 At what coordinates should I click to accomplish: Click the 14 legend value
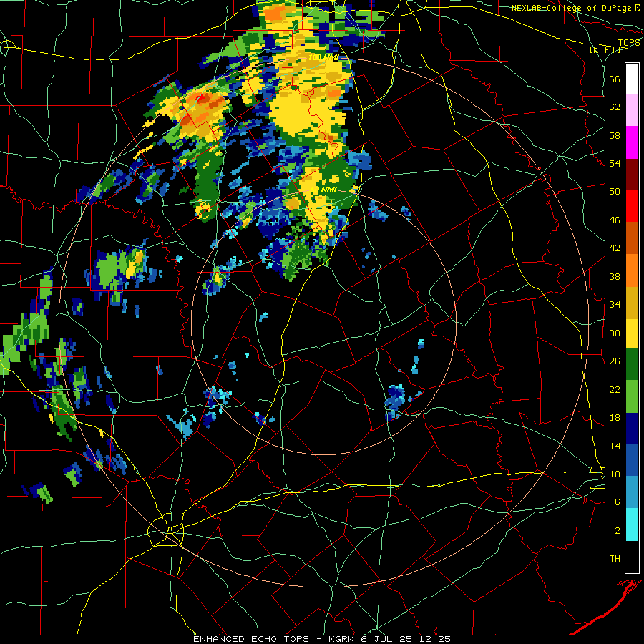click(615, 446)
